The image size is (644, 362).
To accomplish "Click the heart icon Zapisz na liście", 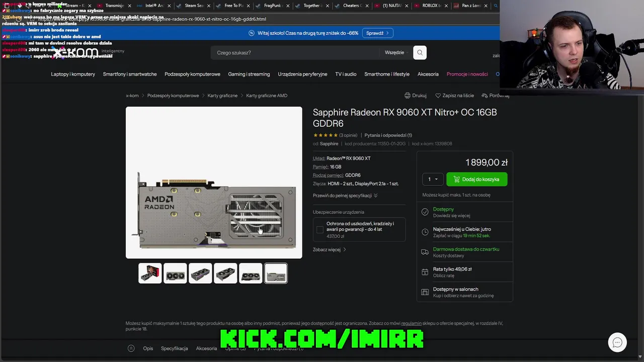I will click(438, 96).
